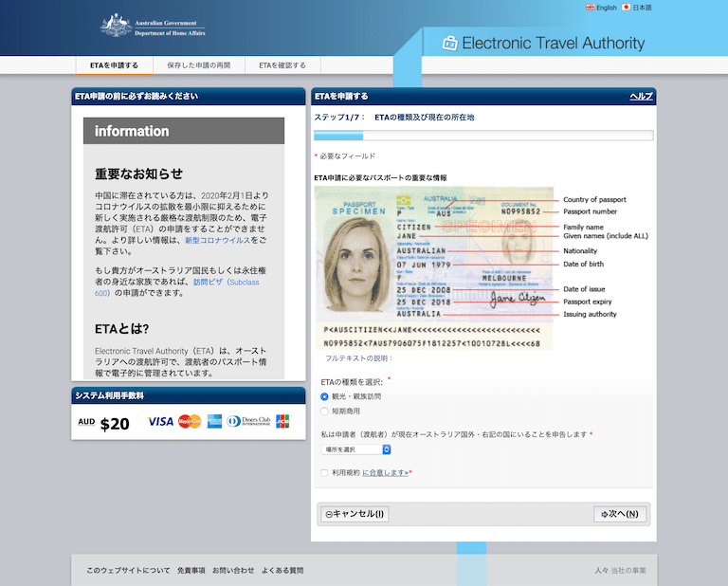Click the Electronic Travel Authority title
Image resolution: width=728 pixels, height=586 pixels.
click(554, 44)
